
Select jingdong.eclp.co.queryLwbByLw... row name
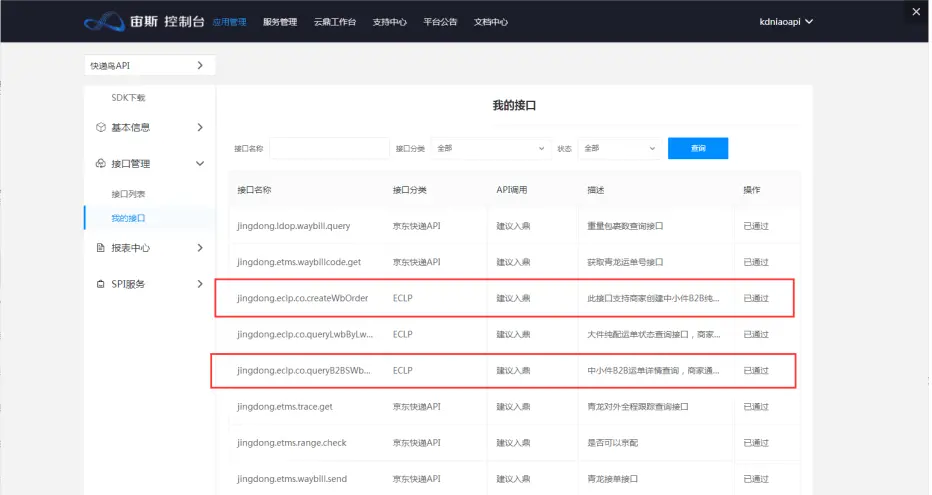tap(305, 335)
